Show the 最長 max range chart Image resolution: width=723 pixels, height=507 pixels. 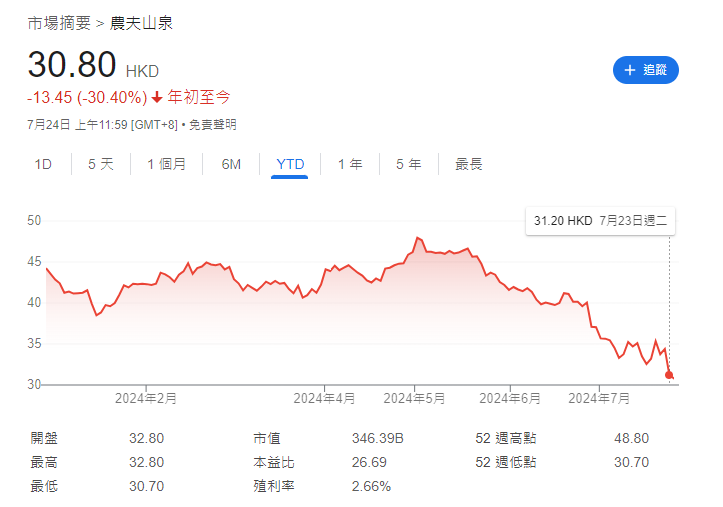(x=468, y=164)
